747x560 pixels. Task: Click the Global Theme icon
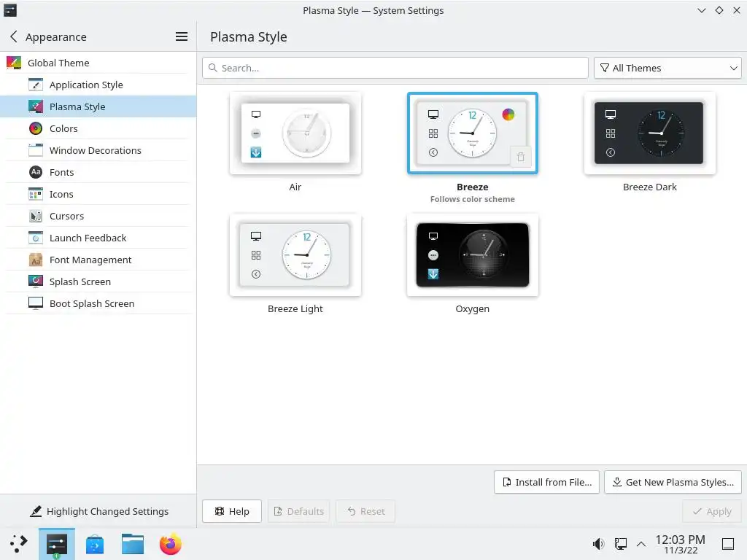(x=14, y=63)
